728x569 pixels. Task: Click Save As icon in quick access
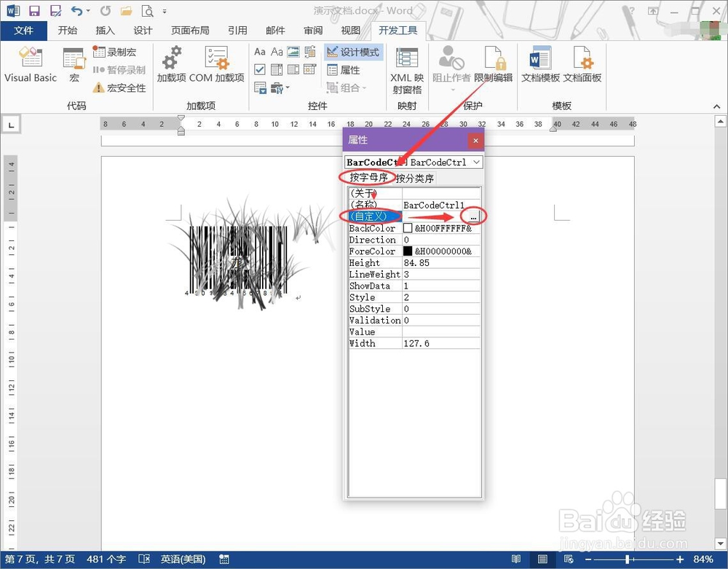(56, 11)
